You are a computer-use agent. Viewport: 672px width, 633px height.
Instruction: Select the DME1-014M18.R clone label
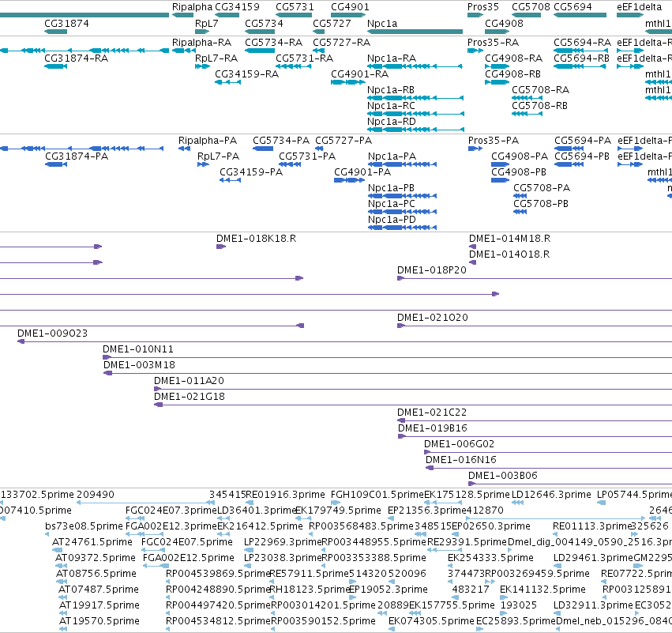[x=509, y=239]
